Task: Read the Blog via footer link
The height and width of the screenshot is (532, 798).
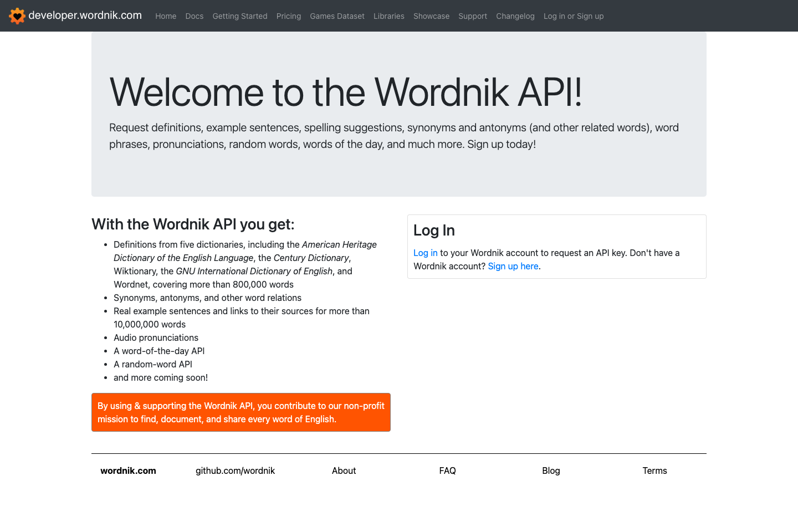Action: (x=551, y=470)
